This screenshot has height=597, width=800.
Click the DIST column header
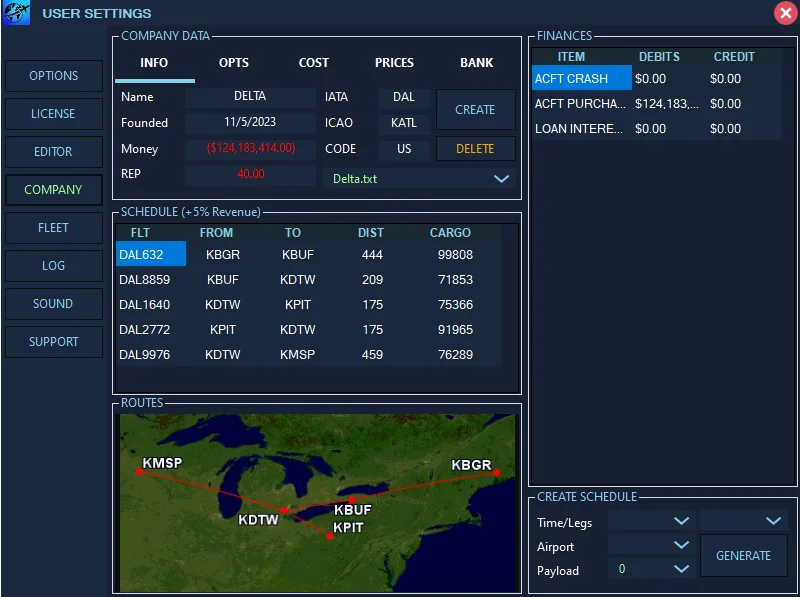tap(371, 233)
